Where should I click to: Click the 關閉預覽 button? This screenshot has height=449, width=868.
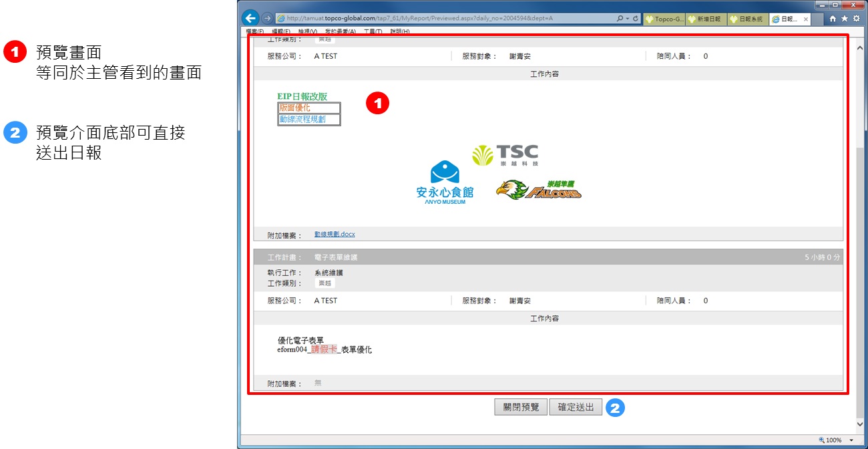(521, 407)
